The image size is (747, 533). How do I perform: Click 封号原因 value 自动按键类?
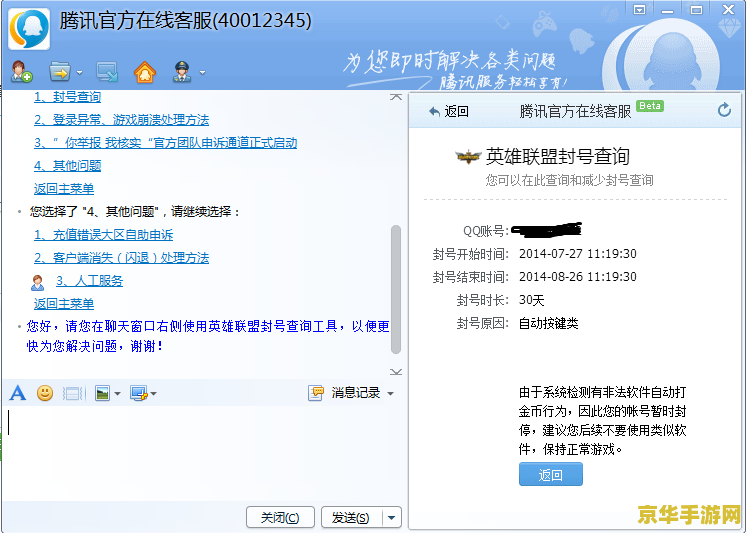point(548,323)
